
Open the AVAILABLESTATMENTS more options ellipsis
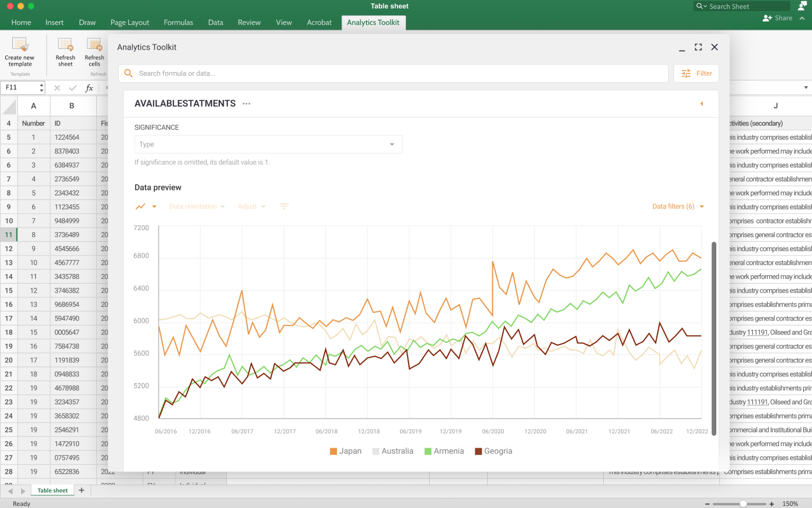coord(246,104)
